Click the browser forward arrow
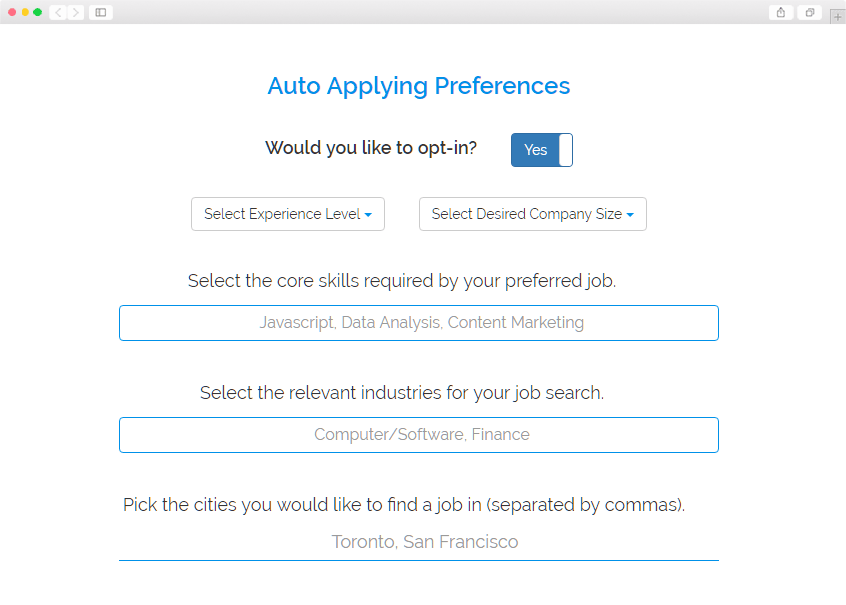This screenshot has height=605, width=846. pos(76,12)
